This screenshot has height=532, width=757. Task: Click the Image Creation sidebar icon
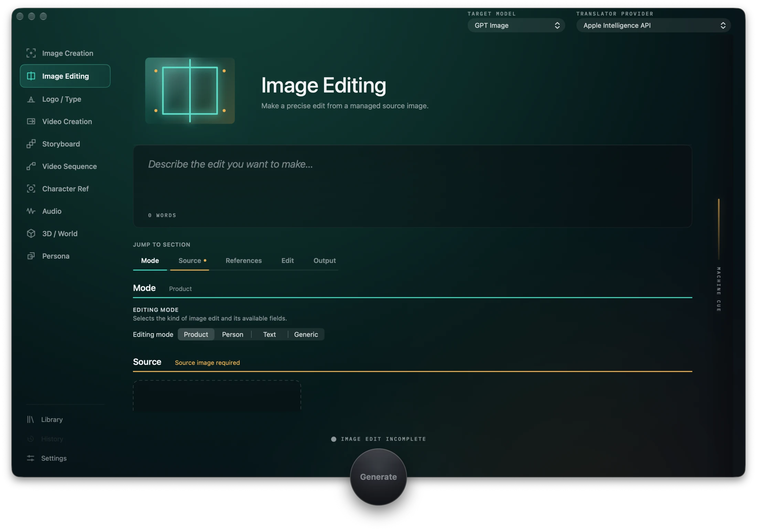click(31, 53)
